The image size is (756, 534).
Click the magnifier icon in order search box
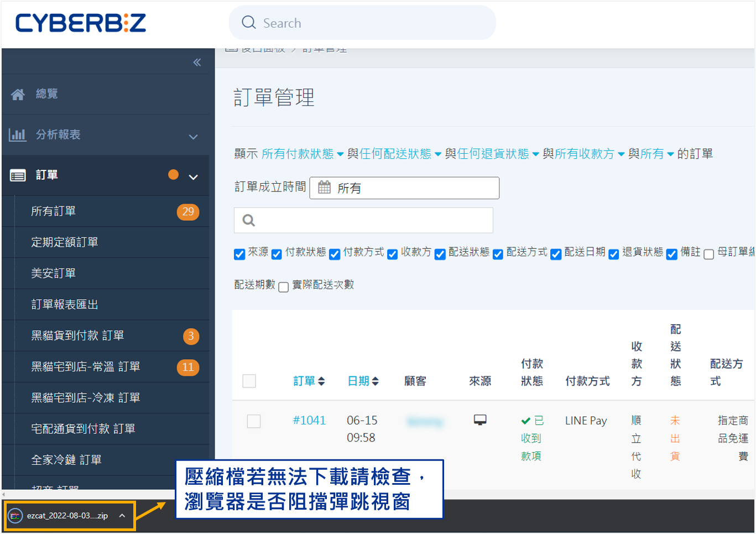click(249, 220)
